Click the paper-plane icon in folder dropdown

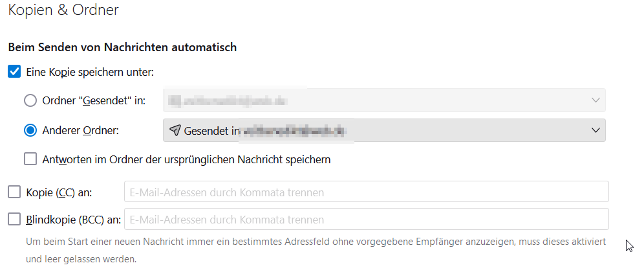click(x=175, y=130)
